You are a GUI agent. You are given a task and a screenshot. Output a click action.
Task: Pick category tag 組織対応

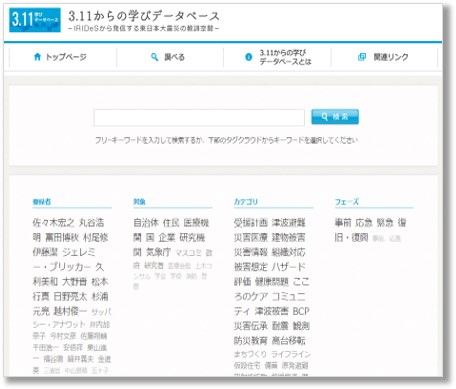[x=289, y=252]
